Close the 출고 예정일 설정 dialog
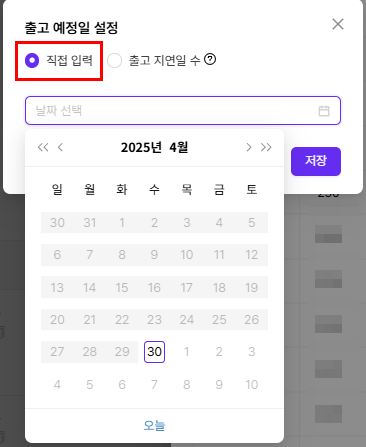 (x=338, y=24)
